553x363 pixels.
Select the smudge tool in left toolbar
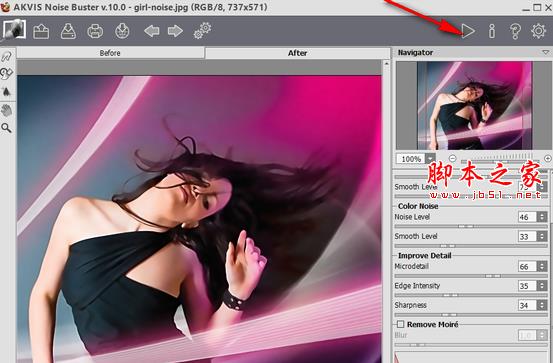6,56
